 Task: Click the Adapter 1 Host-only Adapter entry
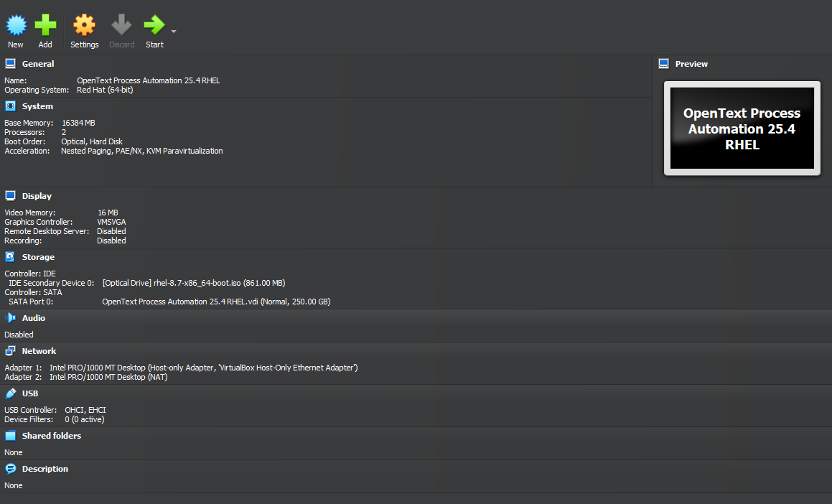[203, 368]
